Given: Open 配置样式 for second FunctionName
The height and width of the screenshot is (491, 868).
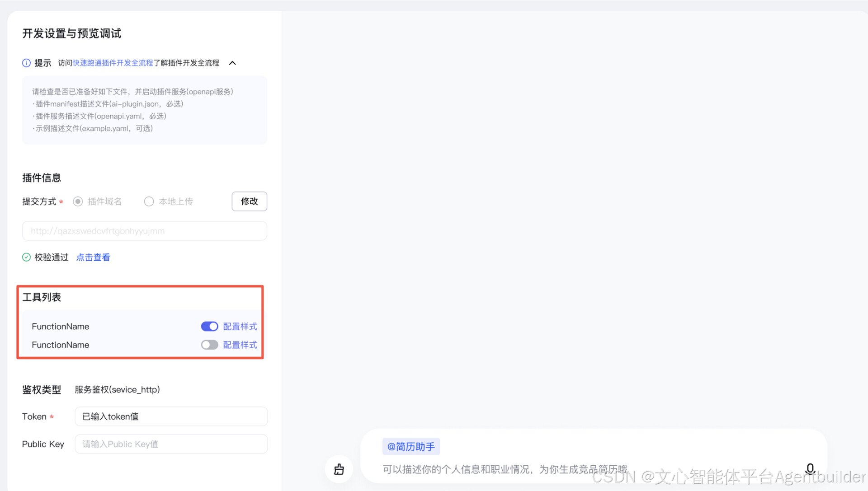Looking at the screenshot, I should 240,345.
